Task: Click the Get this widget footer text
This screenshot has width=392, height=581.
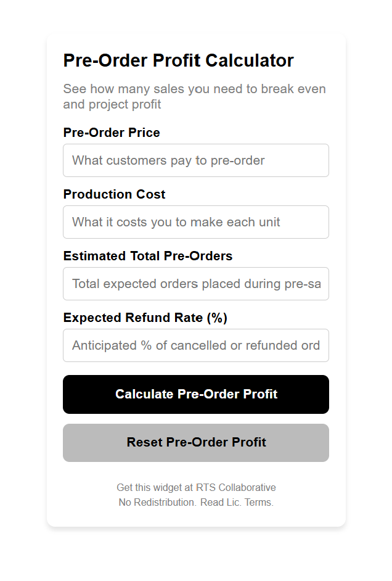Action: [155, 487]
